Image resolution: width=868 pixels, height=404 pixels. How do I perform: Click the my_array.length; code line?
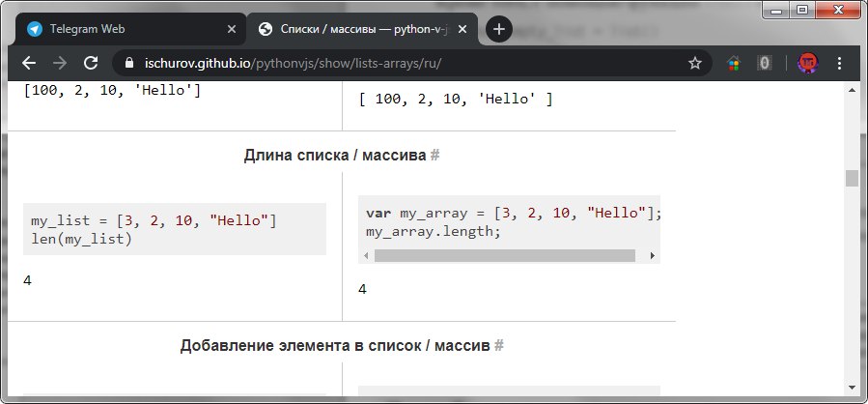tap(433, 231)
